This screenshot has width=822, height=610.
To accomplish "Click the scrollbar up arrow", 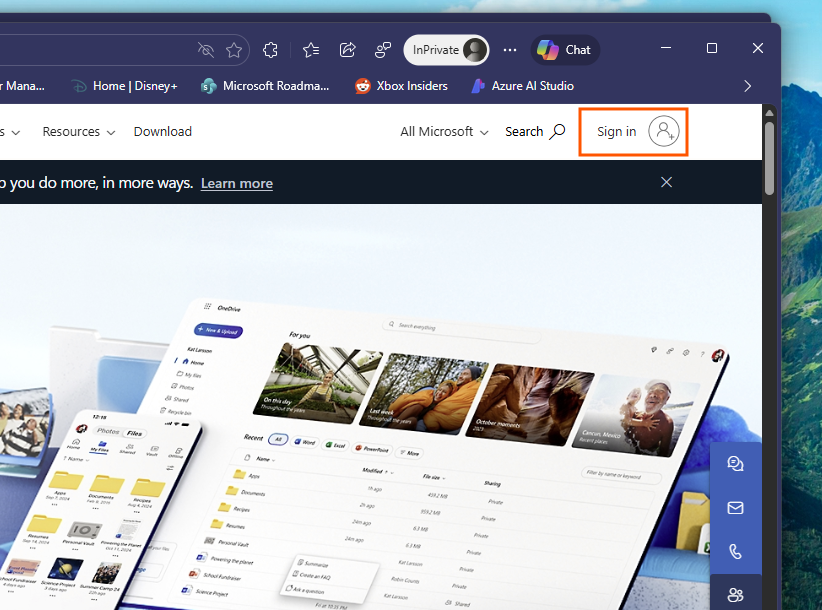I will click(769, 113).
